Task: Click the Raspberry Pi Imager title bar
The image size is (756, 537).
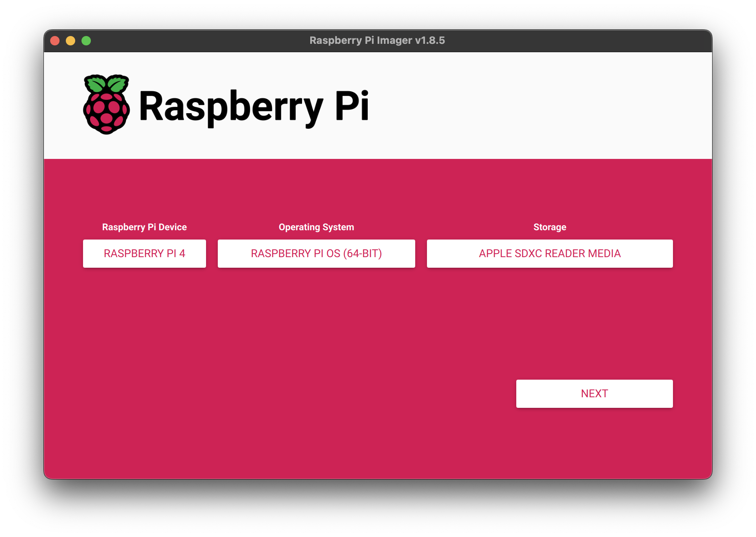Action: click(x=377, y=40)
